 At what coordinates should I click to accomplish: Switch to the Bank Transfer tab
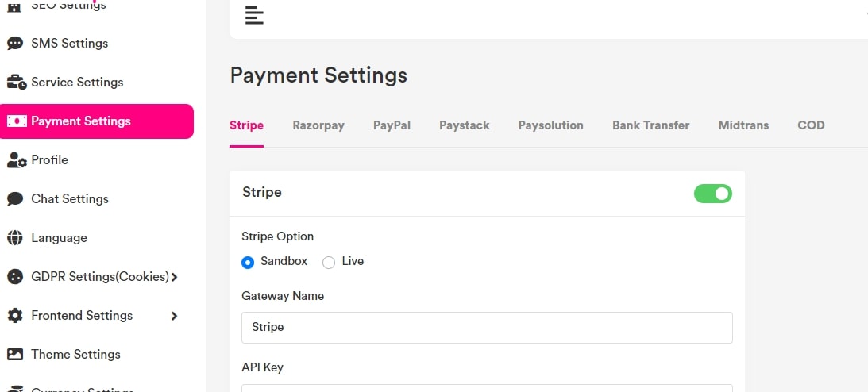tap(650, 125)
